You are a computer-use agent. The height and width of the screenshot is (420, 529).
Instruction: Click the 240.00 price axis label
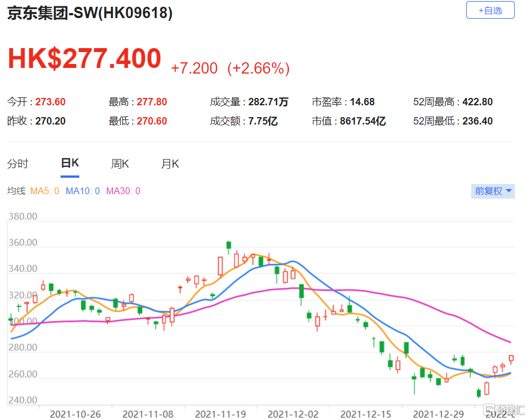[23, 400]
